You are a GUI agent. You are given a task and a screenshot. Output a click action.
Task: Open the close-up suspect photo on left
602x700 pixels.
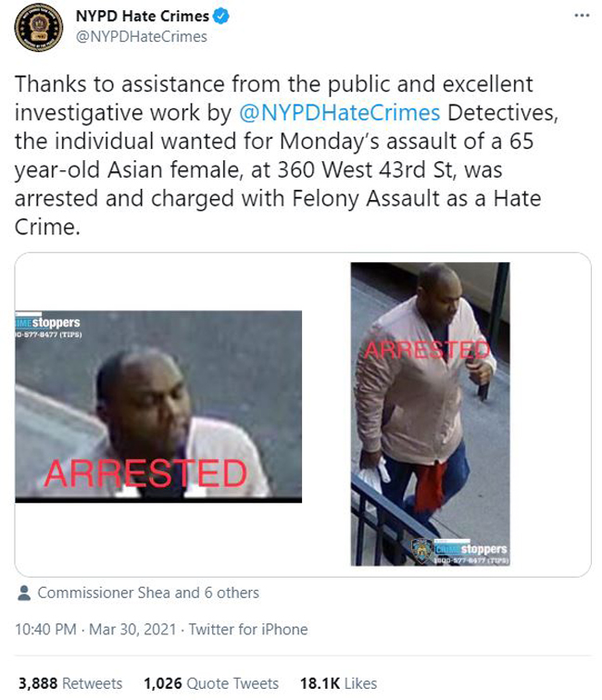[158, 406]
